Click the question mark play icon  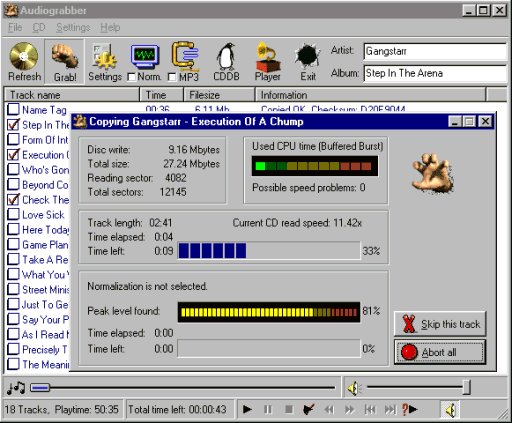click(x=409, y=409)
